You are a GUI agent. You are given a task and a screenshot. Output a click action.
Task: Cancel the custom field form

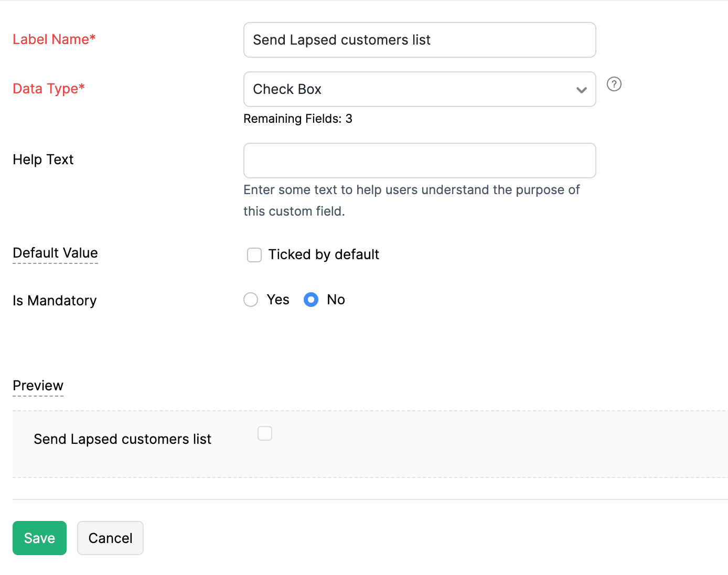(x=110, y=538)
